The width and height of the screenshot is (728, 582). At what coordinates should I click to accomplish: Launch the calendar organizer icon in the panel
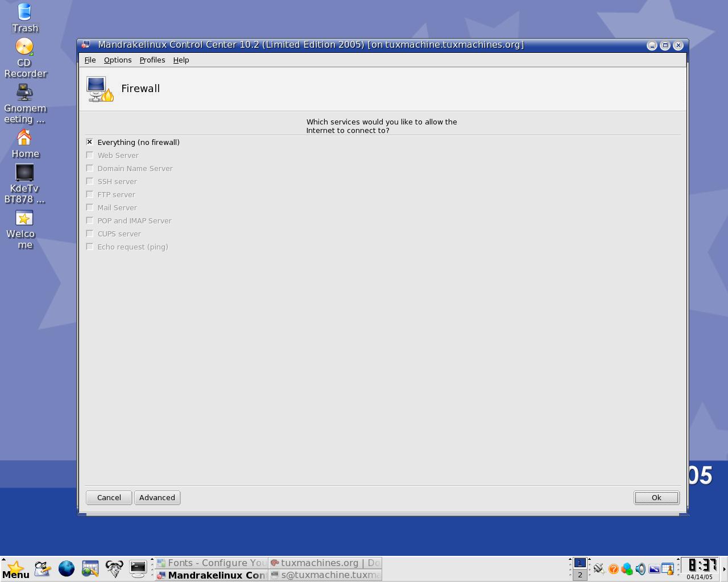point(90,568)
